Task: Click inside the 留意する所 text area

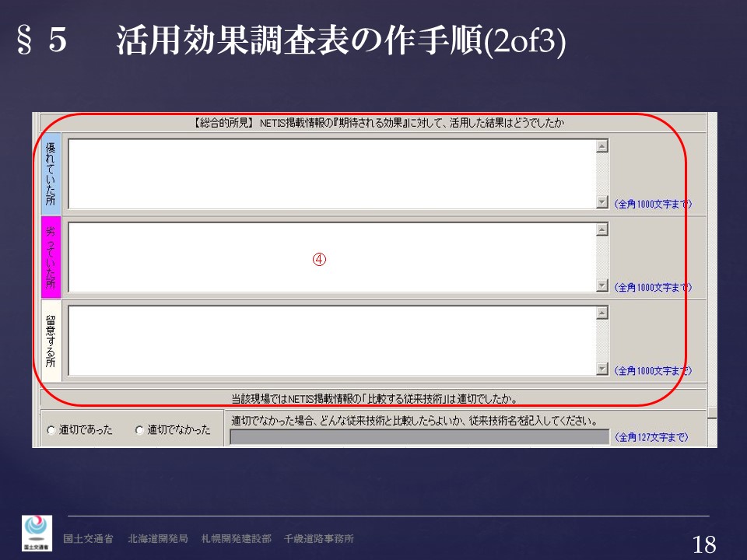Action: [x=331, y=341]
